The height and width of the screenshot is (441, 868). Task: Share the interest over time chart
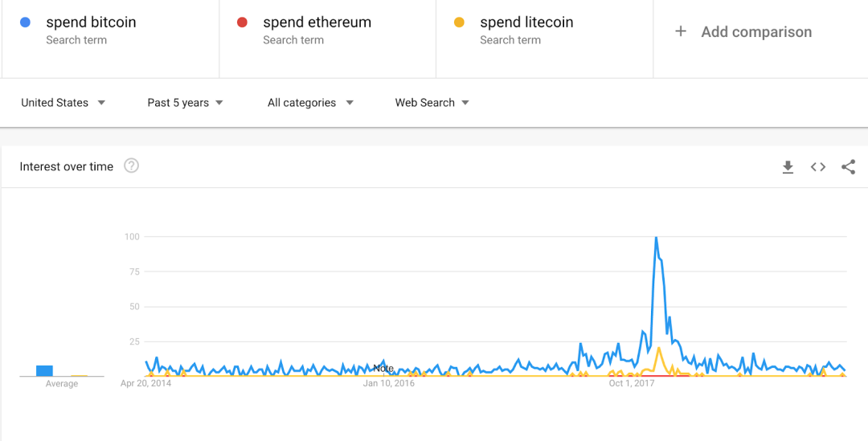848,166
